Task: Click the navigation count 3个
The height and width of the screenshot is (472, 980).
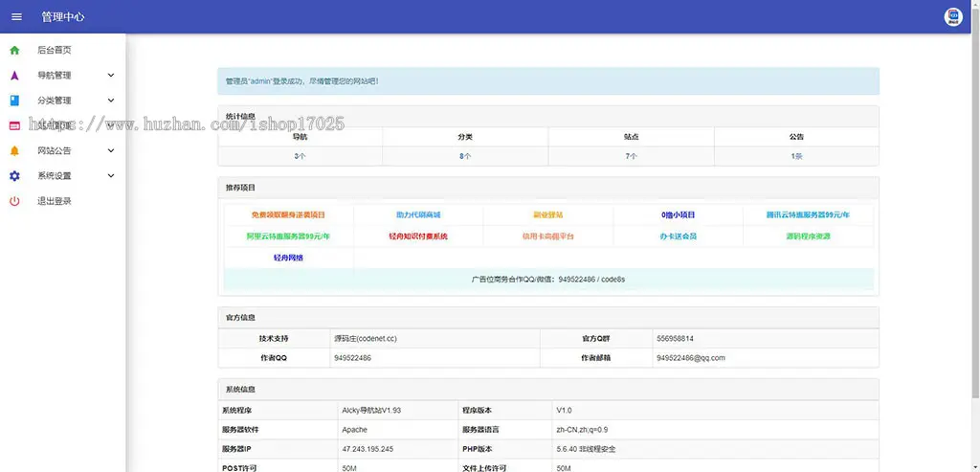Action: 300,156
